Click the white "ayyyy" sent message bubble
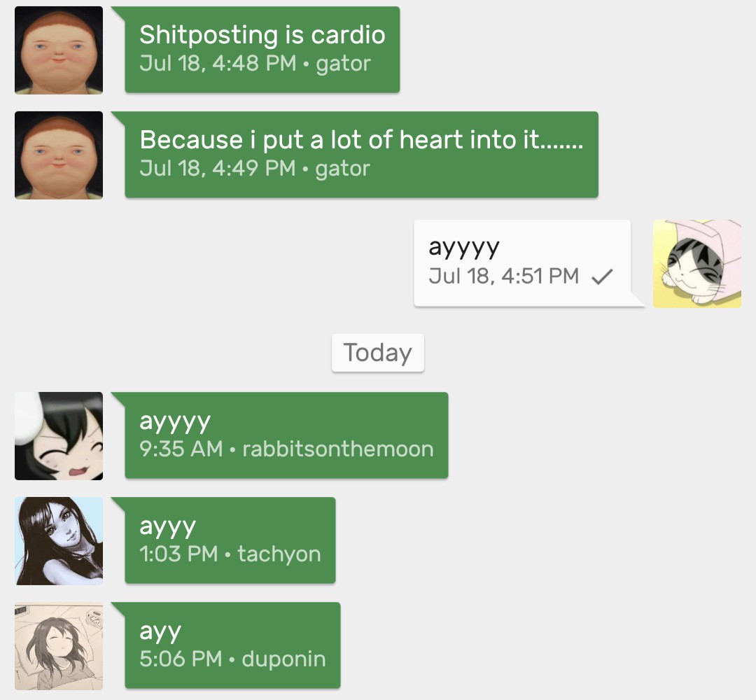This screenshot has height=700, width=756. pos(522,263)
